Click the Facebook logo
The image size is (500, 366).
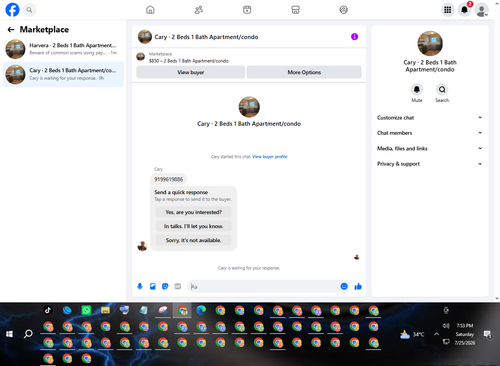coord(12,10)
